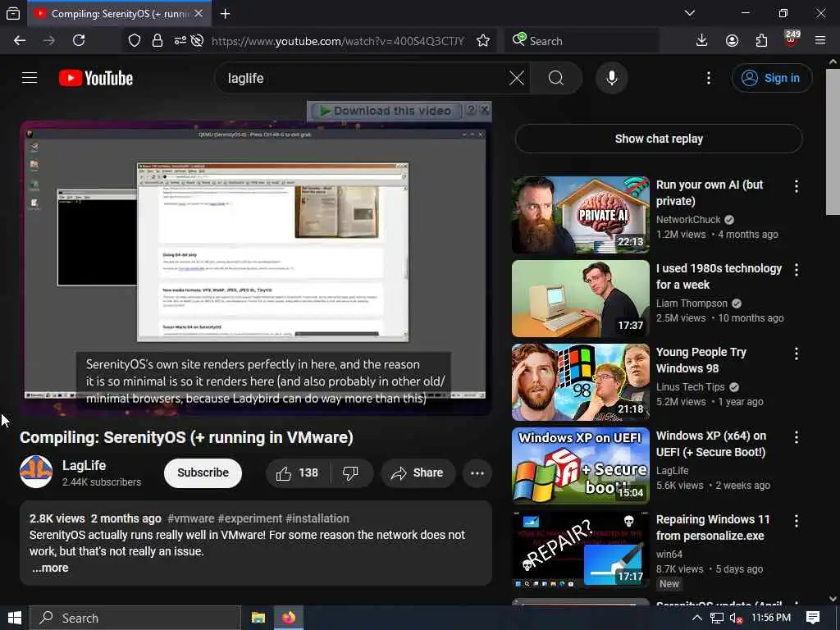
Task: Start voice search with the microphone
Action: coord(611,78)
